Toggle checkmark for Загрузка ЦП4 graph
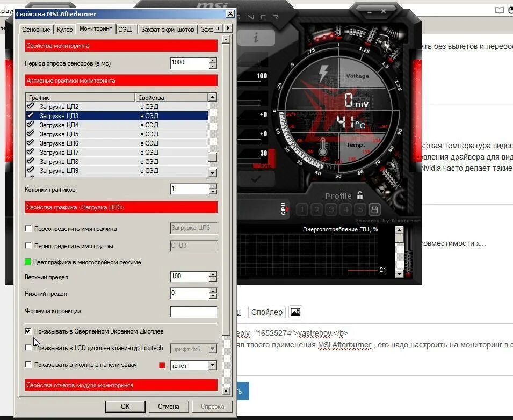The width and height of the screenshot is (513, 420). [x=31, y=124]
